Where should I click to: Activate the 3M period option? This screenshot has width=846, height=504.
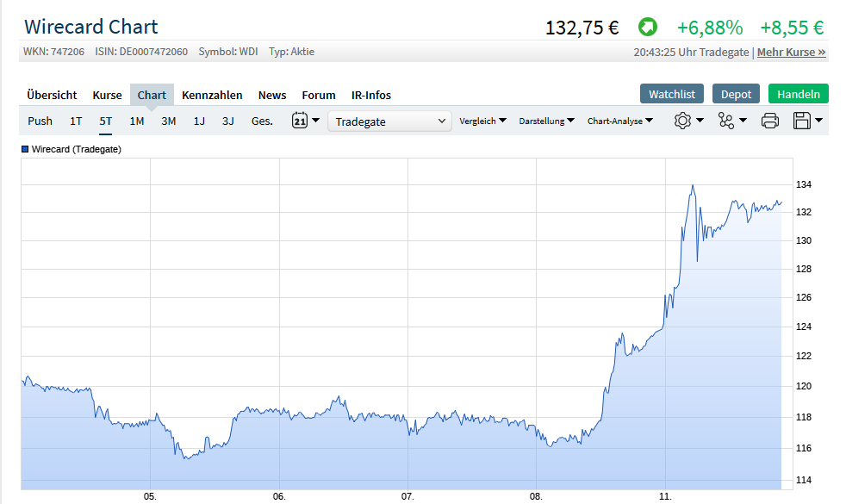coord(168,121)
